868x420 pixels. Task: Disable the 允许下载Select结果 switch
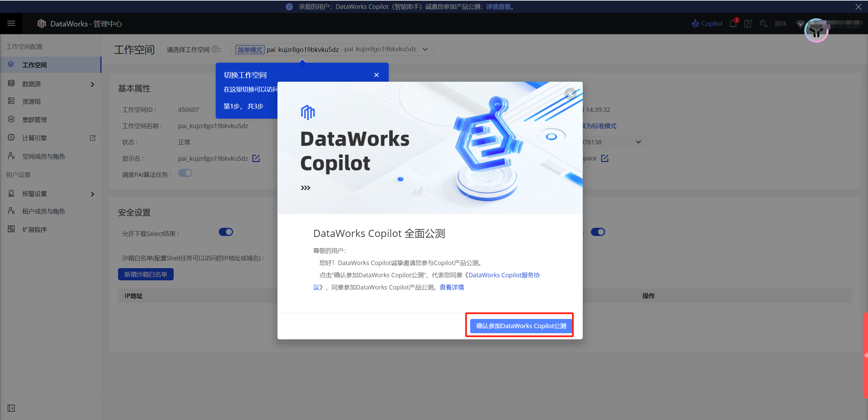226,232
